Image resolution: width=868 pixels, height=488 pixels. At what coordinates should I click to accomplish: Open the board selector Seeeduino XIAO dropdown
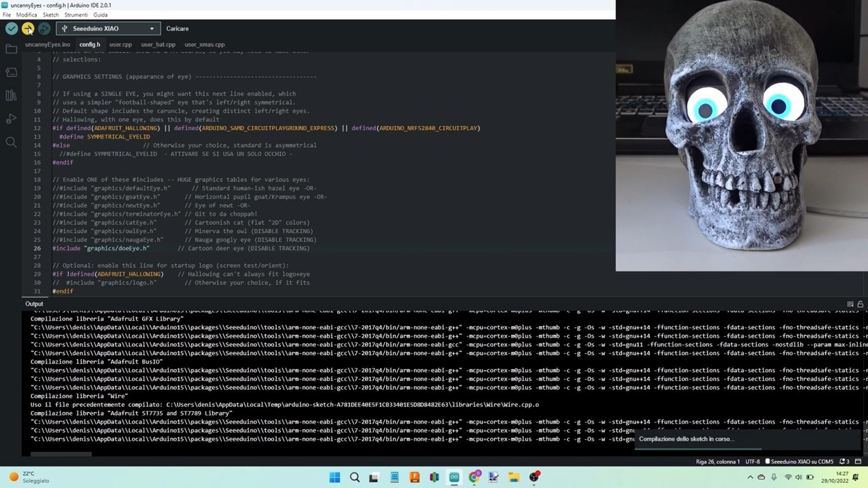click(108, 28)
